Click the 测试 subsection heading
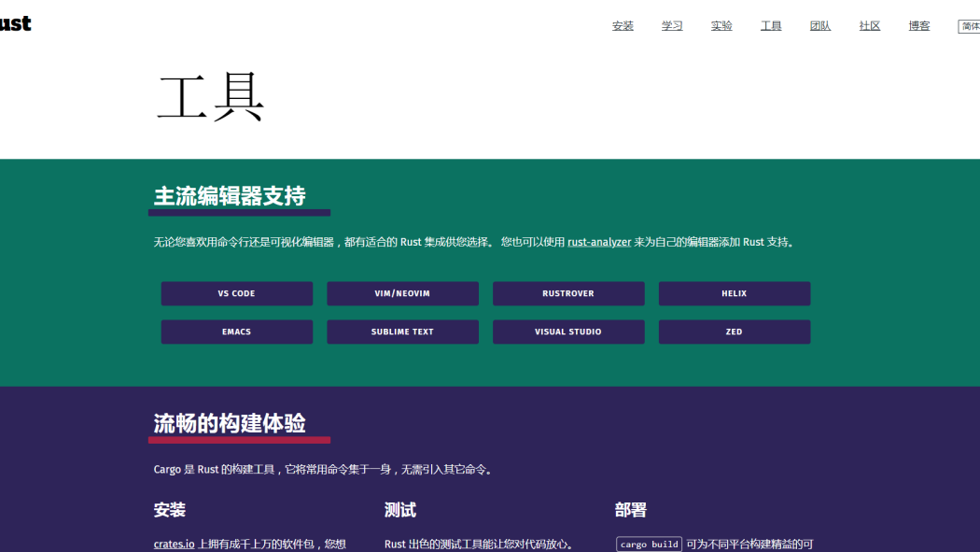This screenshot has width=980, height=552. [x=400, y=510]
